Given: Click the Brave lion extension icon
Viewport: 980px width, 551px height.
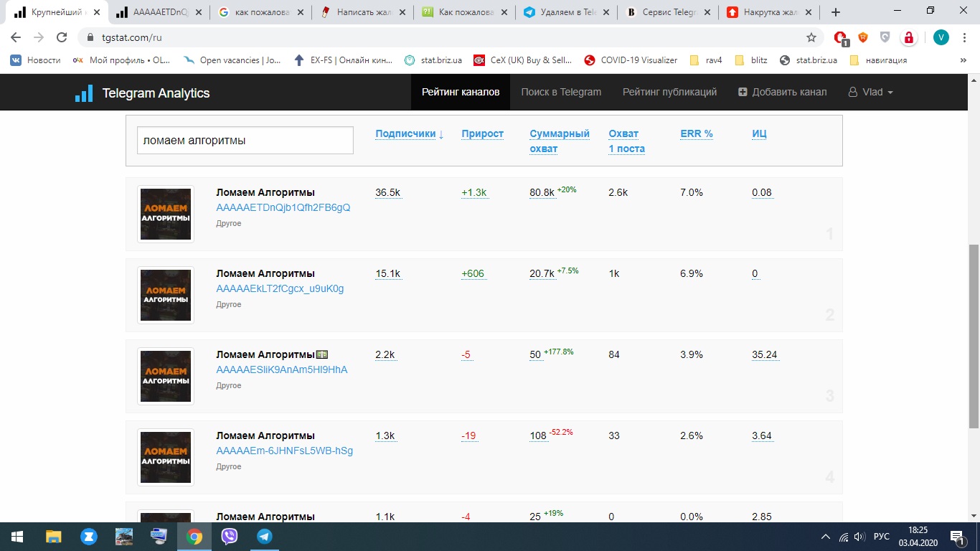Looking at the screenshot, I should pyautogui.click(x=863, y=37).
